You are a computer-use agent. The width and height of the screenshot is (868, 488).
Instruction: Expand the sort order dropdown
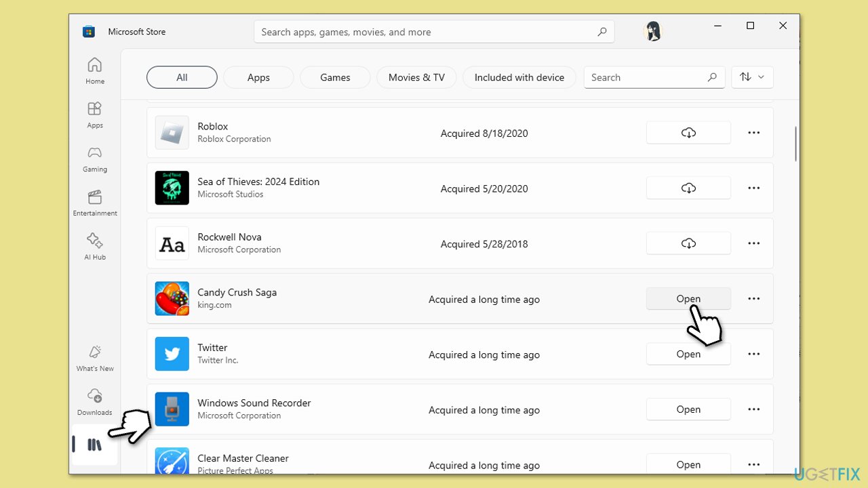pos(753,77)
